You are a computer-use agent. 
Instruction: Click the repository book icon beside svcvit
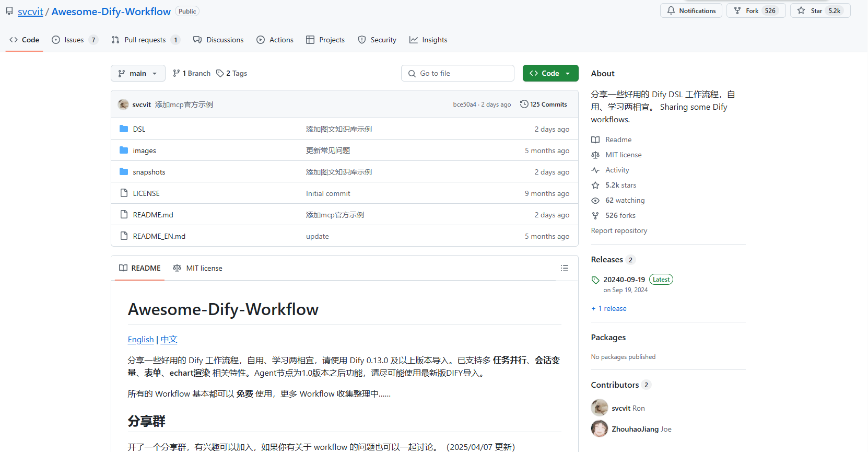pos(9,11)
